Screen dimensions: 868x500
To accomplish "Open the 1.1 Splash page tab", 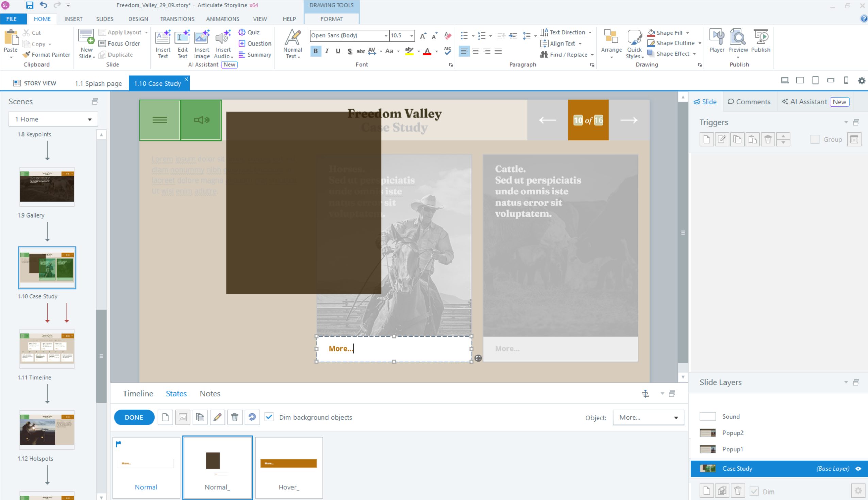I will point(98,84).
